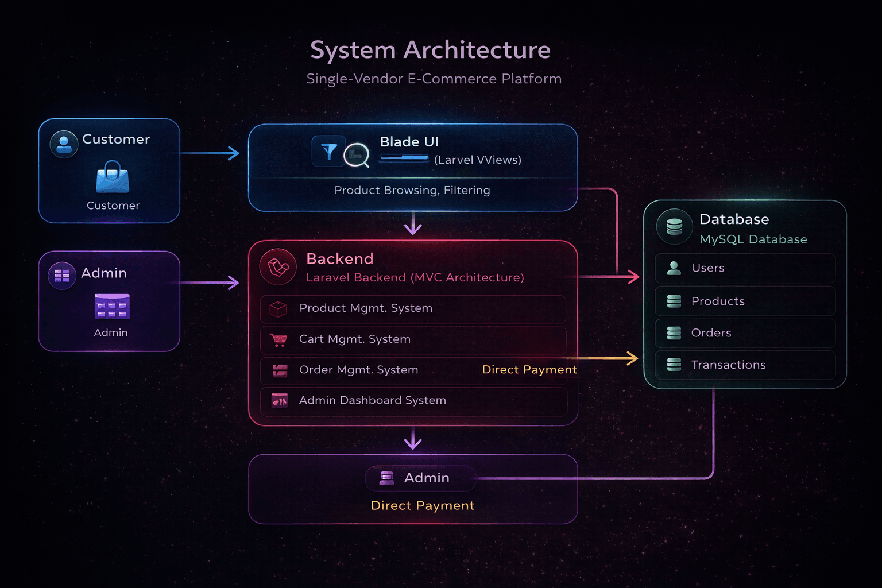
Task: Select the Cart Mgmt. System row
Action: [x=413, y=340]
